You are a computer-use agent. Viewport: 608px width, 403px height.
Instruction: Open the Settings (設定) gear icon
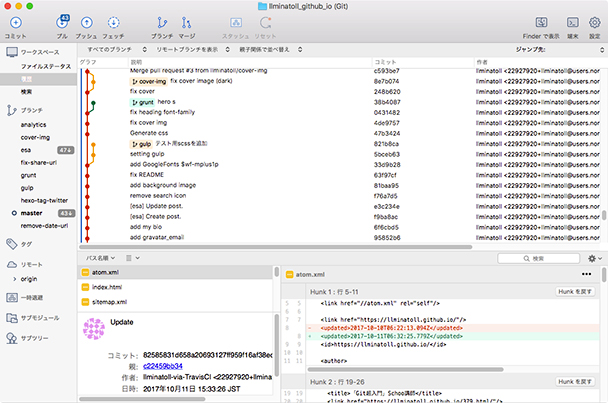coord(594,22)
